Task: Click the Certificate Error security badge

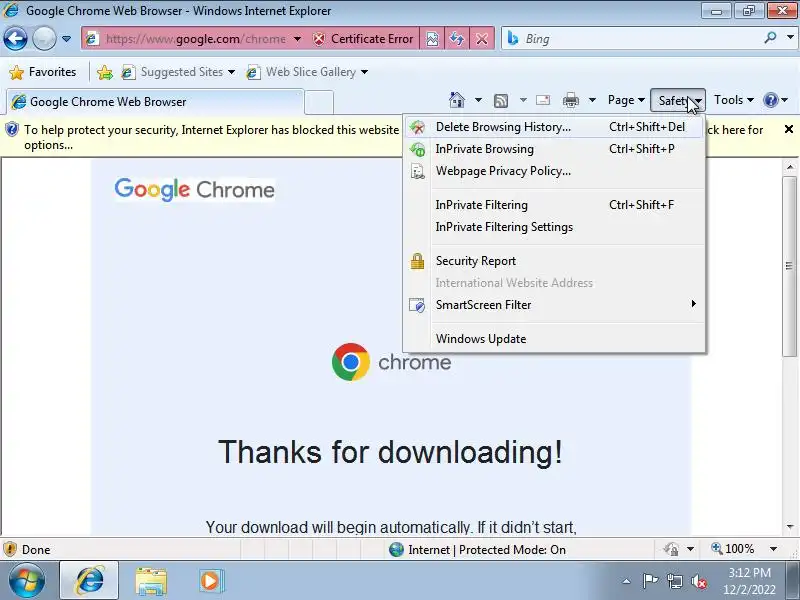Action: 363,39
